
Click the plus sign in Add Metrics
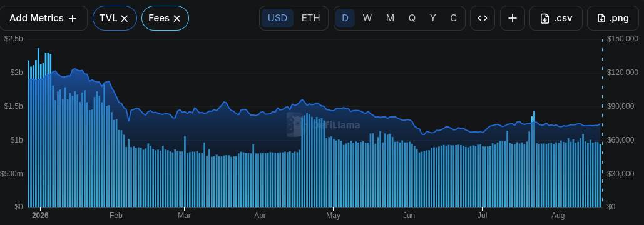73,19
